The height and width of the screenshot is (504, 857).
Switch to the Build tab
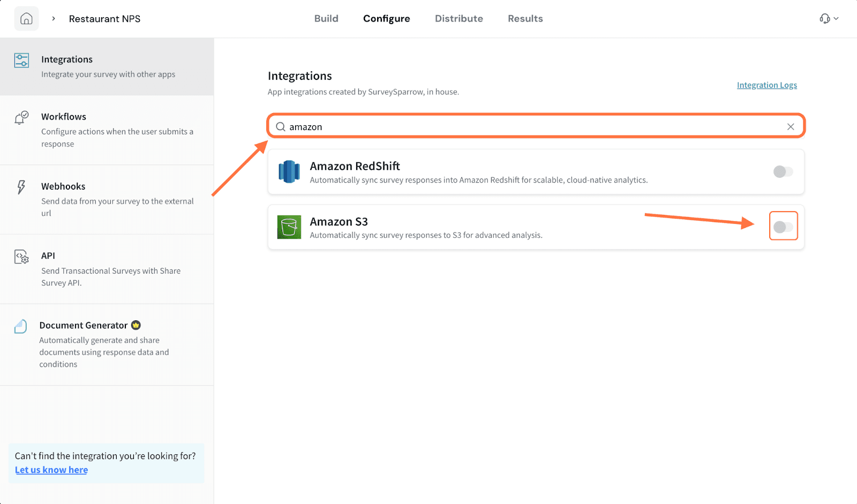tap(326, 19)
